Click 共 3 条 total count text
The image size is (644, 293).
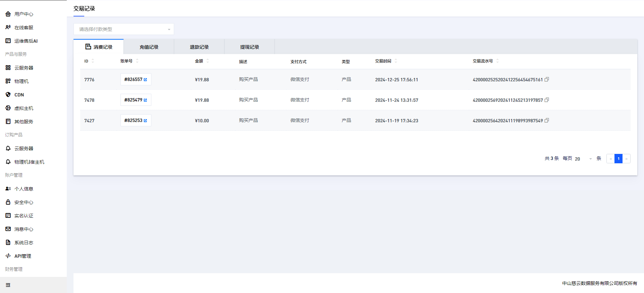point(552,158)
